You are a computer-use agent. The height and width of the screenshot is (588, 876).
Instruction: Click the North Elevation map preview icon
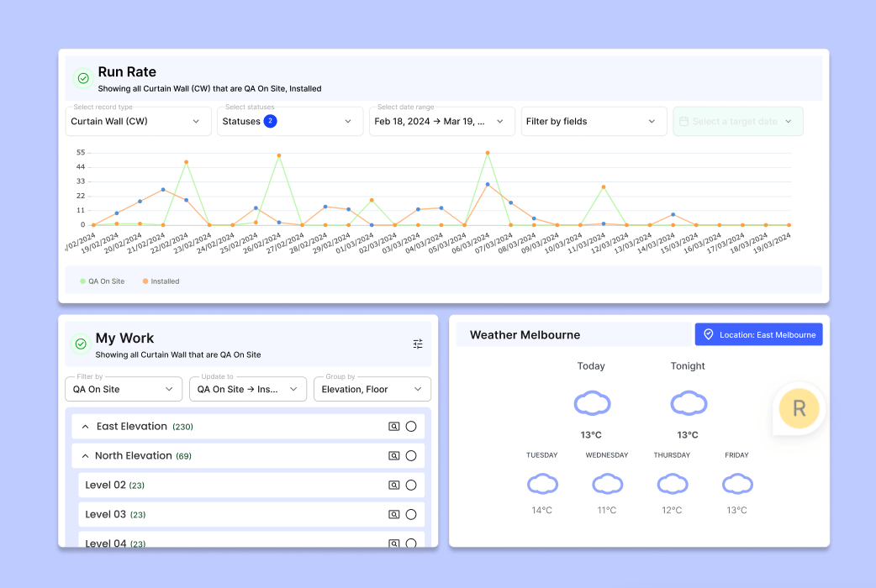394,455
